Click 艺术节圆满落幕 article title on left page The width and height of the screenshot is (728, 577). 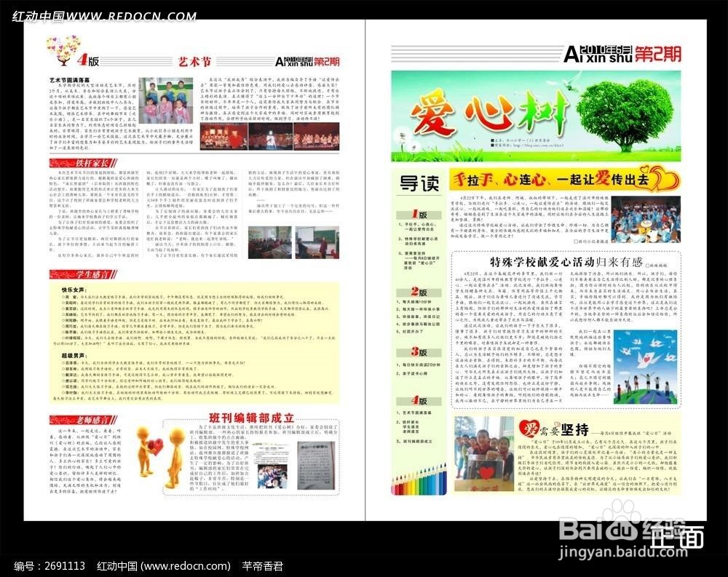click(70, 80)
